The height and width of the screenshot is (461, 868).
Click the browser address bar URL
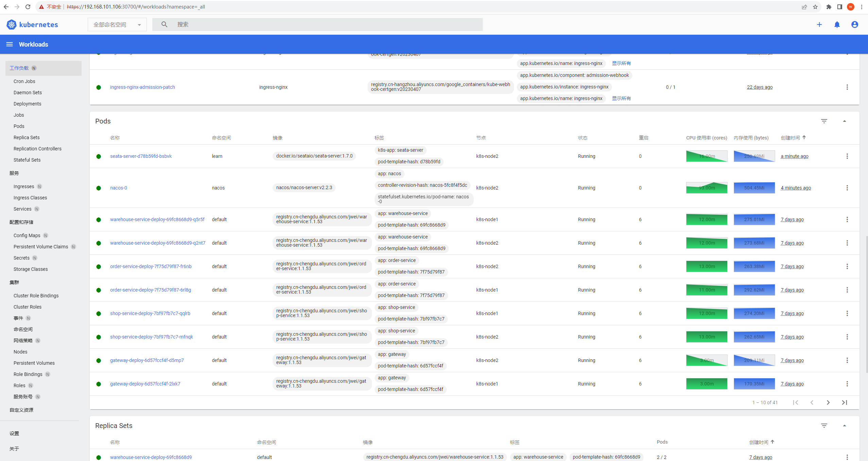tap(136, 7)
